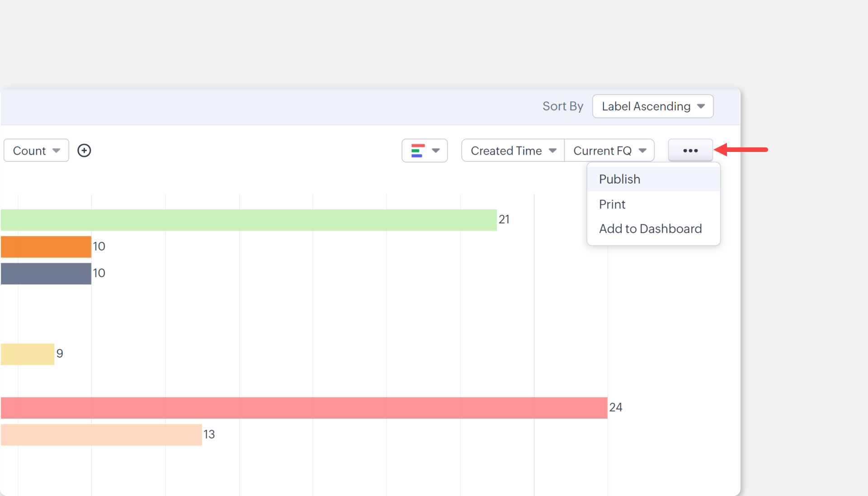Click the 24 data label
The image size is (868, 496).
point(615,407)
